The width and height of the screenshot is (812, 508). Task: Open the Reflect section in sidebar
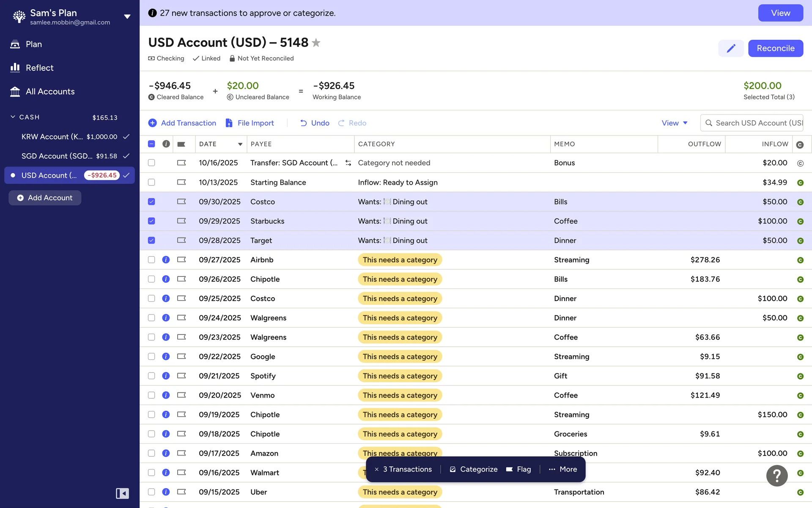[x=39, y=68]
